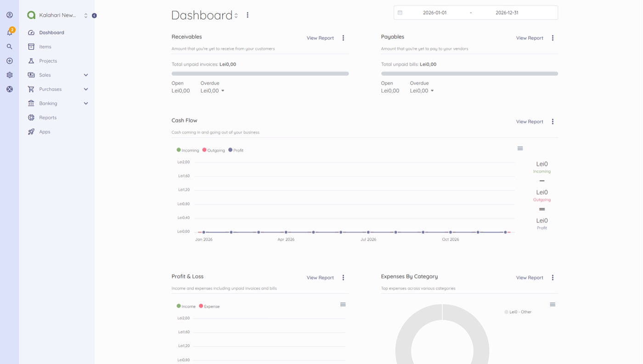Viewport: 643px width, 364px height.
Task: Open Dashboard title three-dot menu
Action: tap(248, 15)
